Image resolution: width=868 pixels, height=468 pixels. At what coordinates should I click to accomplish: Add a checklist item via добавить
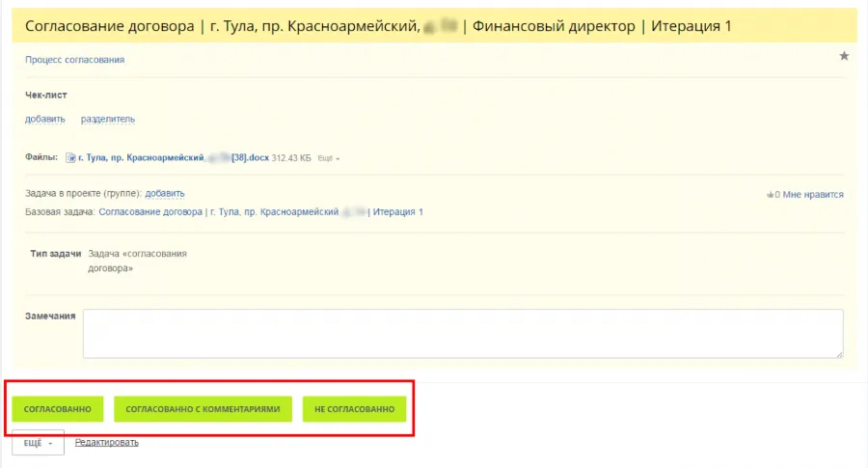[x=44, y=119]
